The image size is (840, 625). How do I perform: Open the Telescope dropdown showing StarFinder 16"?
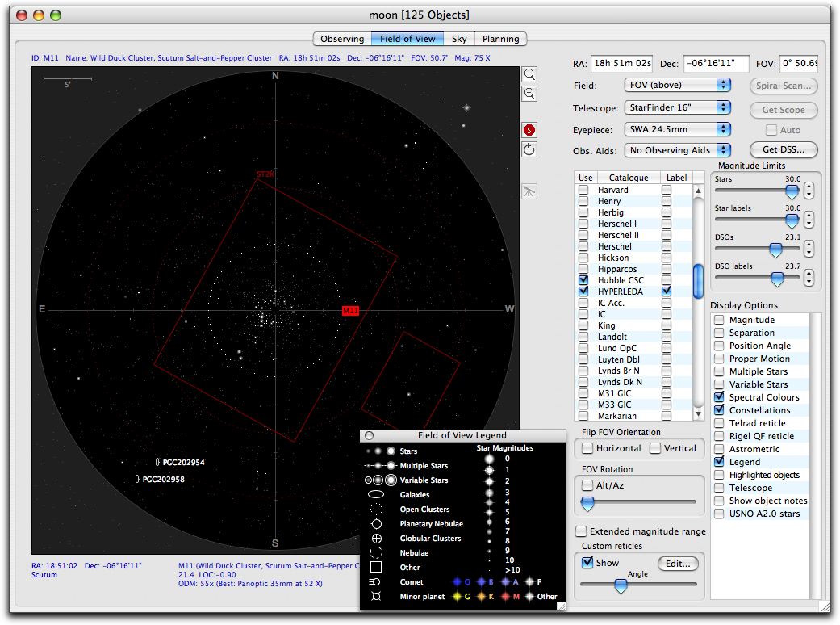tap(677, 107)
